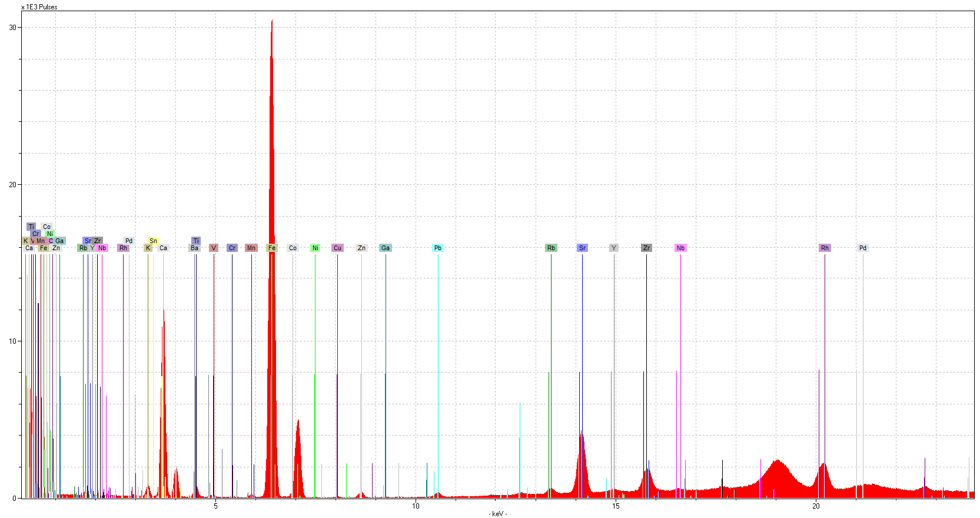Click the Rh label near 20.2 keV
The image size is (980, 518).
point(825,248)
